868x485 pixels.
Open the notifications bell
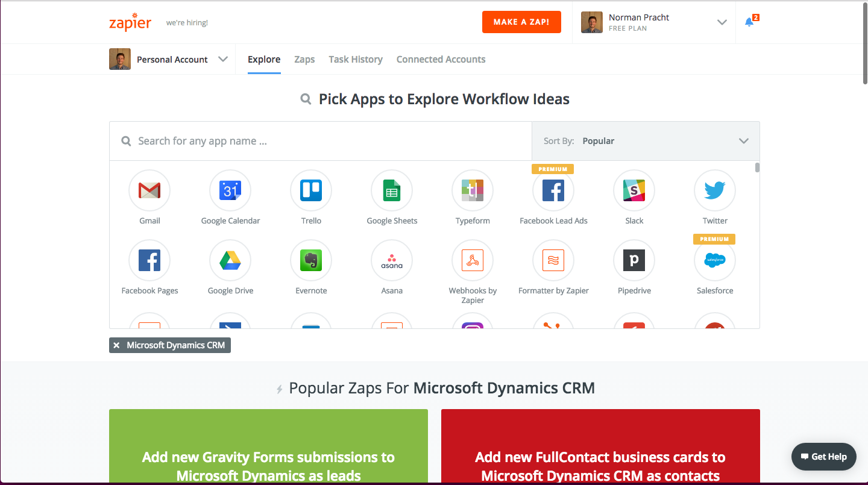(x=749, y=22)
